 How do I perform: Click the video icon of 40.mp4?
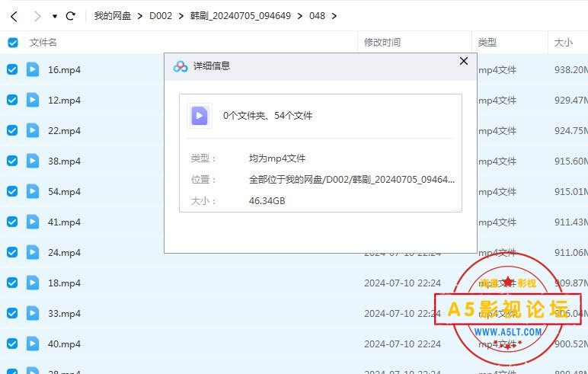(x=33, y=344)
